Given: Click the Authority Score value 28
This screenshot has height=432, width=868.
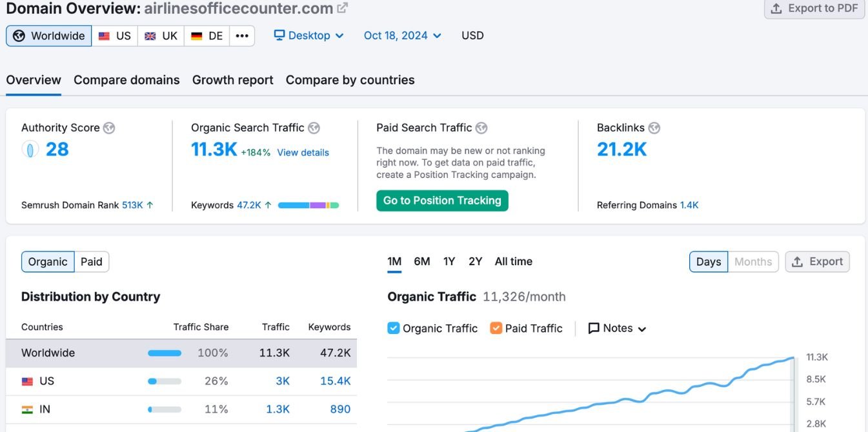Looking at the screenshot, I should click(57, 150).
